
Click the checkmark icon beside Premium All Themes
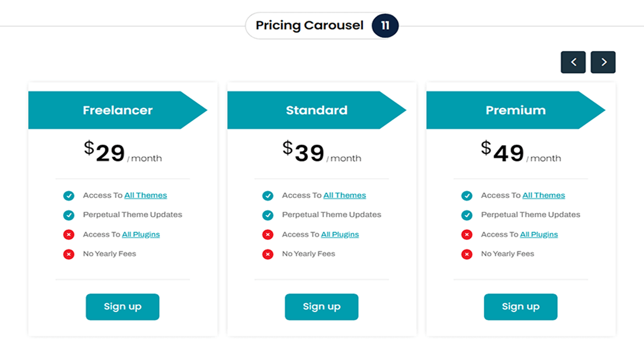tap(467, 195)
